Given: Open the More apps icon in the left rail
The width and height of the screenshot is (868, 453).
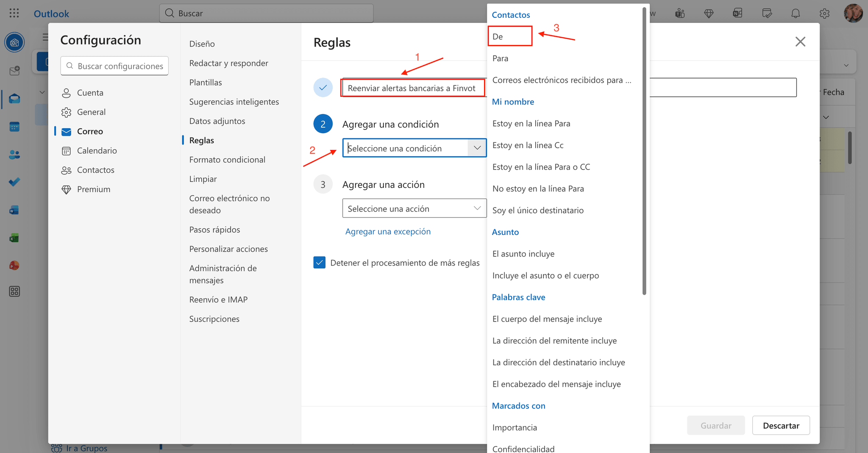Looking at the screenshot, I should (x=14, y=291).
